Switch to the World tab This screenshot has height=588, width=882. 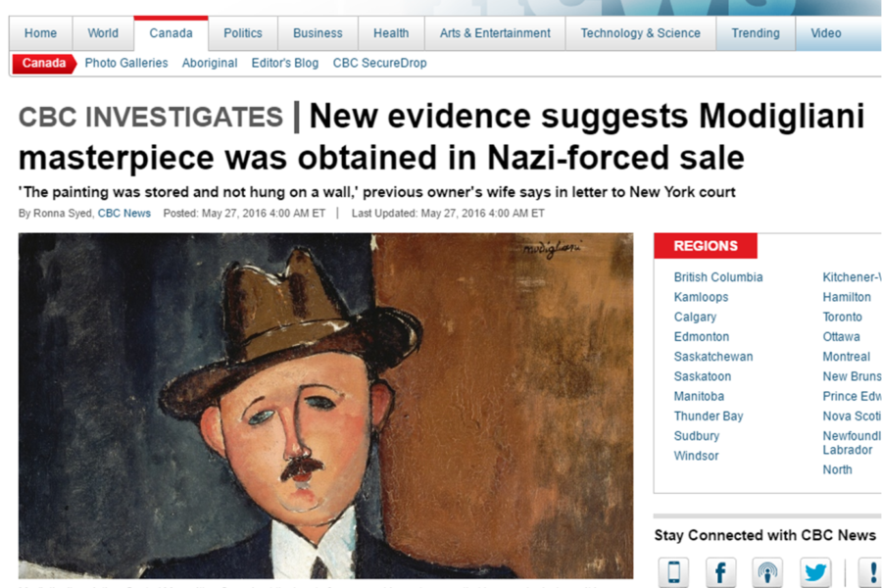pos(103,33)
